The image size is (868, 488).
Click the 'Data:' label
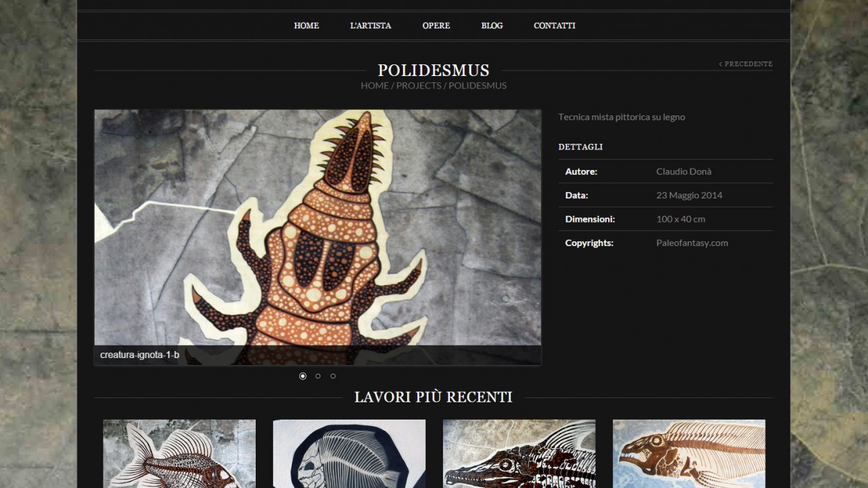click(x=576, y=195)
